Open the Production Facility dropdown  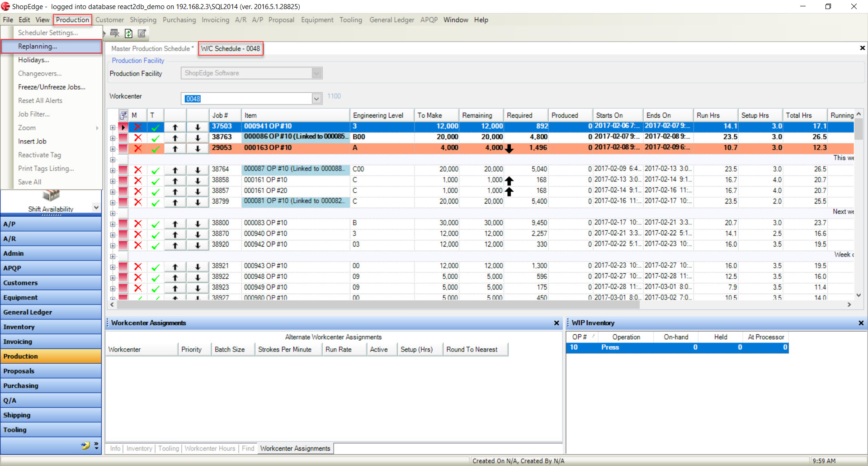[316, 73]
